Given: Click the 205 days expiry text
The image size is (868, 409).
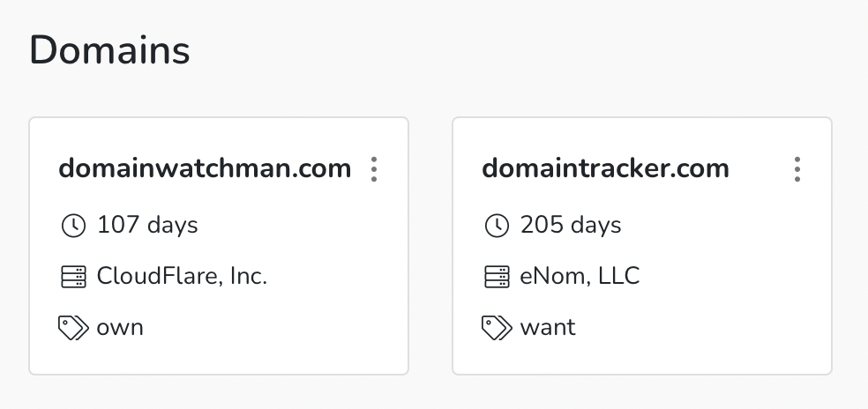Looking at the screenshot, I should click(571, 226).
